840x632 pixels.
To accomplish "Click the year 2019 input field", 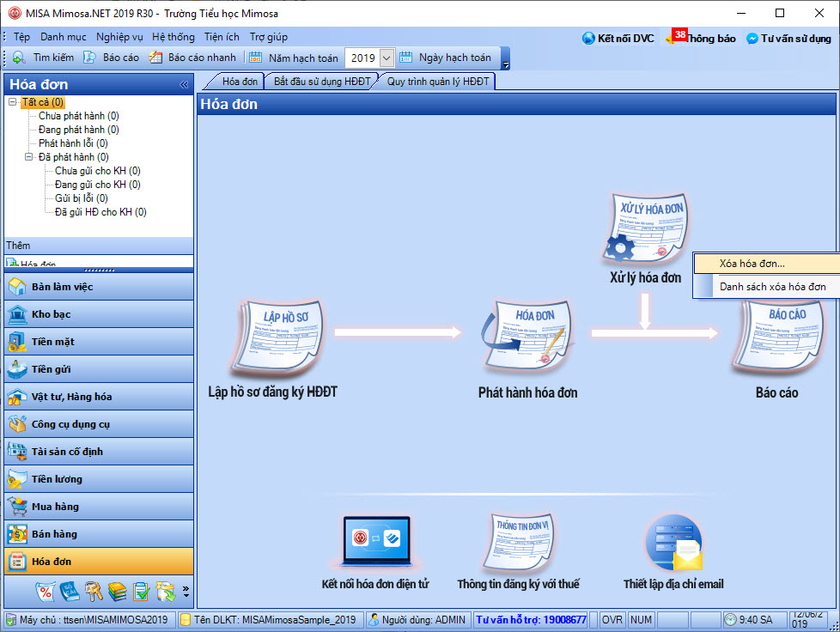I will [x=362, y=58].
